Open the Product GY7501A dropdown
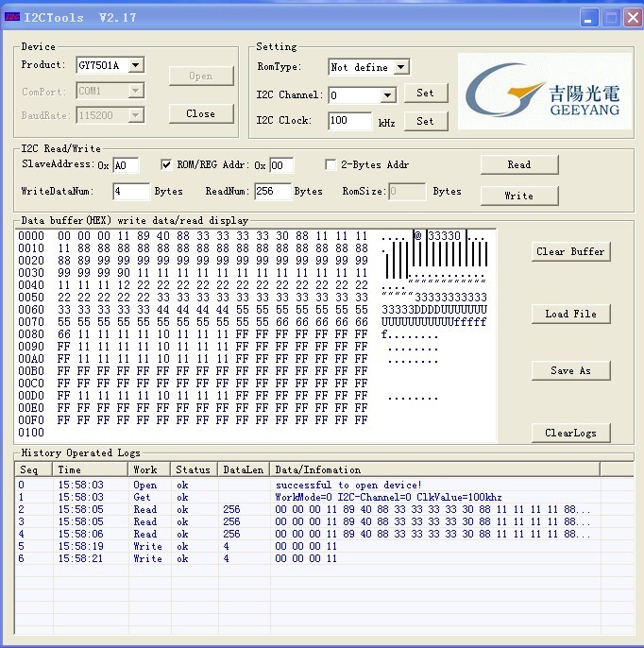 [136, 65]
